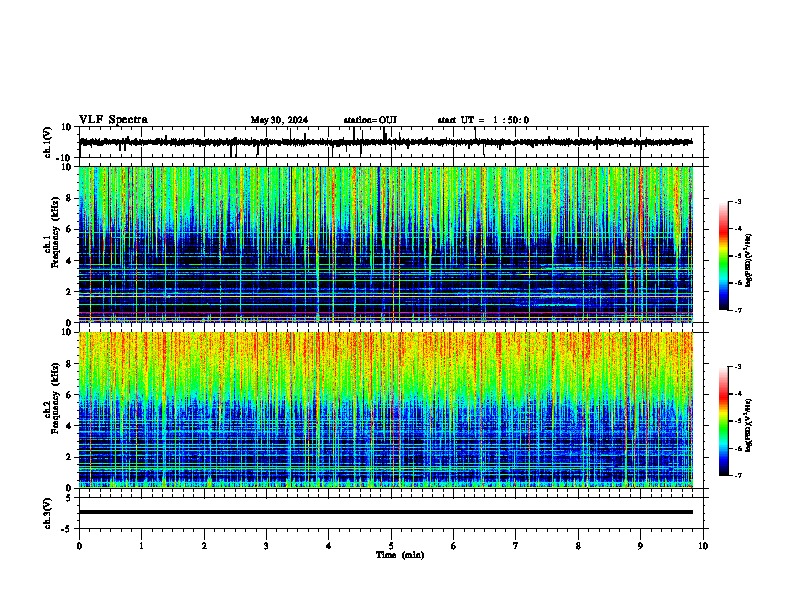Select the "Time (min)" x-axis label
The image size is (792, 612).
tap(400, 555)
